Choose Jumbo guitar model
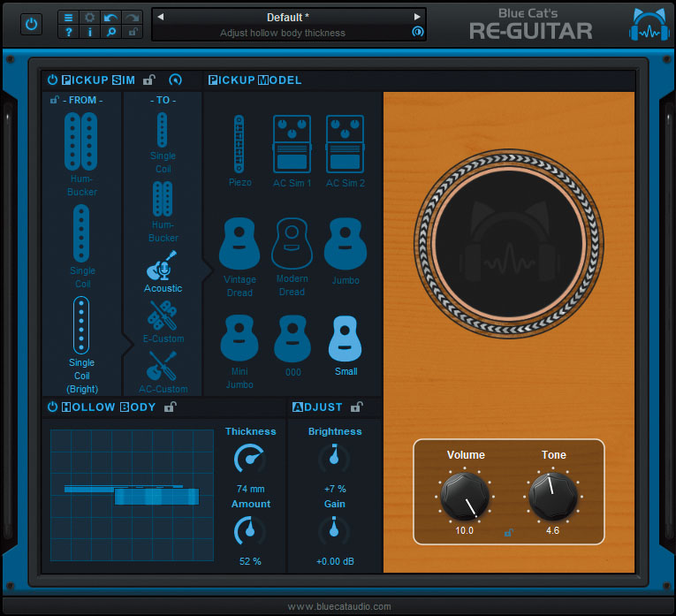The image size is (676, 616). point(346,251)
